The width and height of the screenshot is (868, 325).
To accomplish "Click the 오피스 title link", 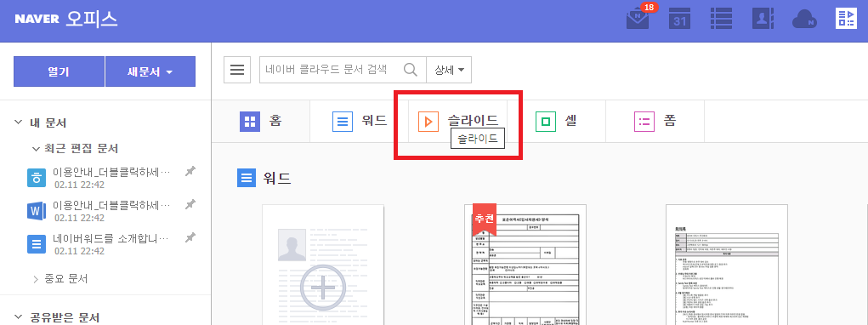I will pos(91,19).
